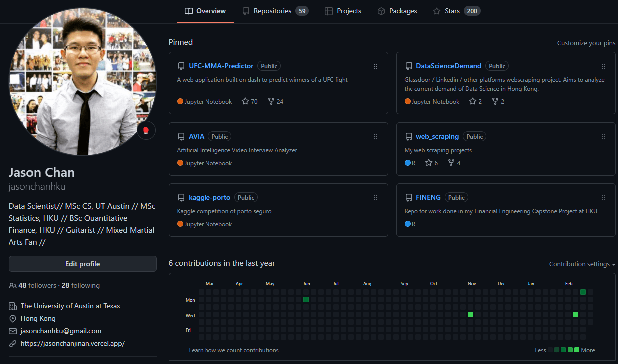View forks of web_scraping (4 forks)
The height and width of the screenshot is (364, 618).
click(x=454, y=163)
